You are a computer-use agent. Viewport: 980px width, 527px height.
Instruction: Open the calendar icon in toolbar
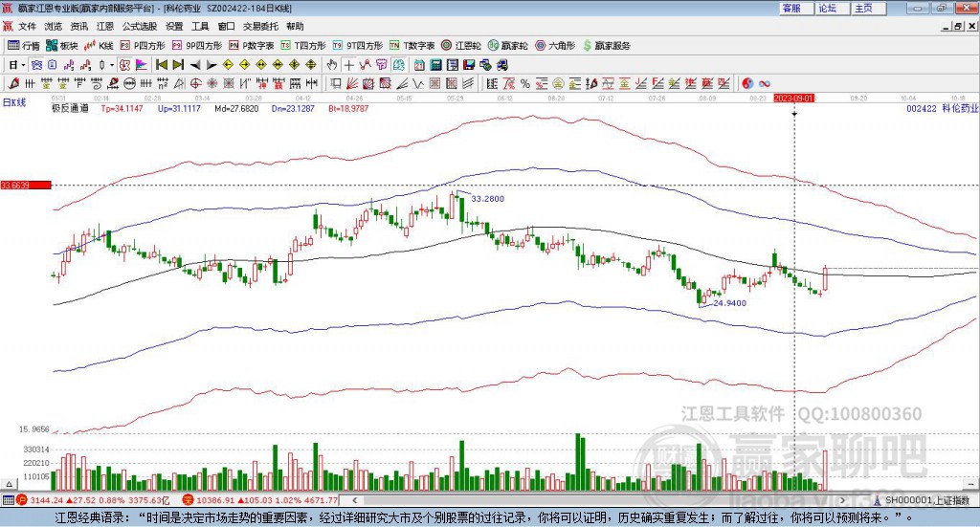(419, 65)
